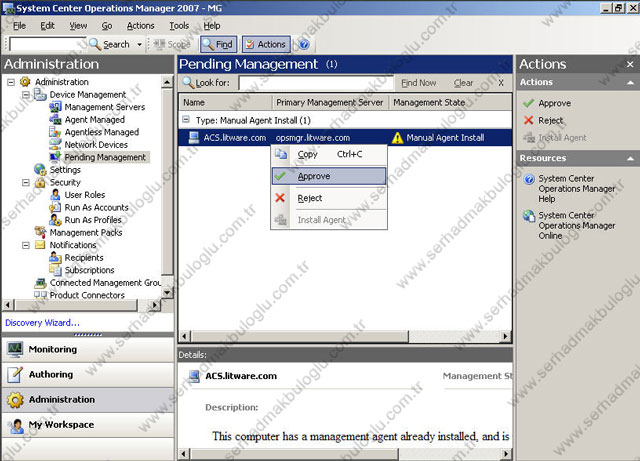
Task: Open the Discovery Wizard link
Action: pyautogui.click(x=42, y=323)
